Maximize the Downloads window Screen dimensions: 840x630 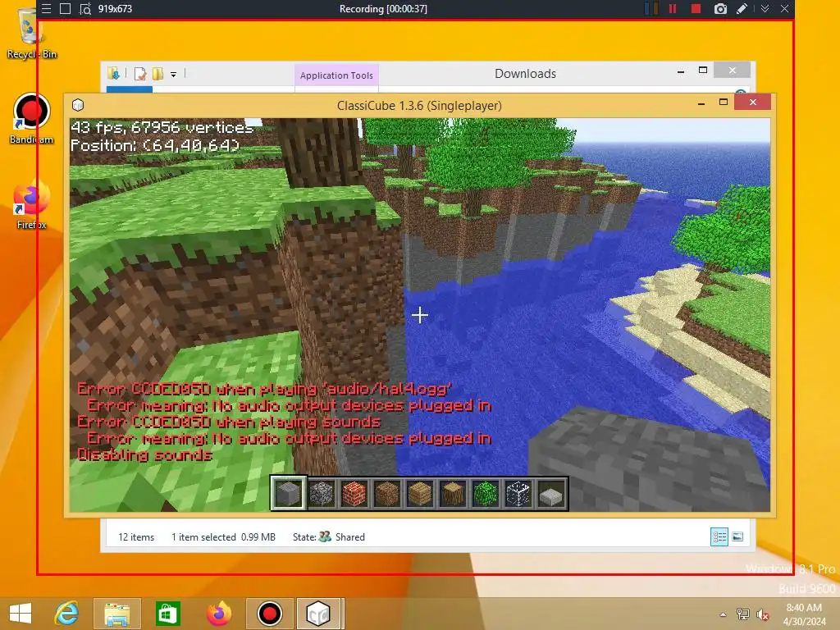point(703,71)
